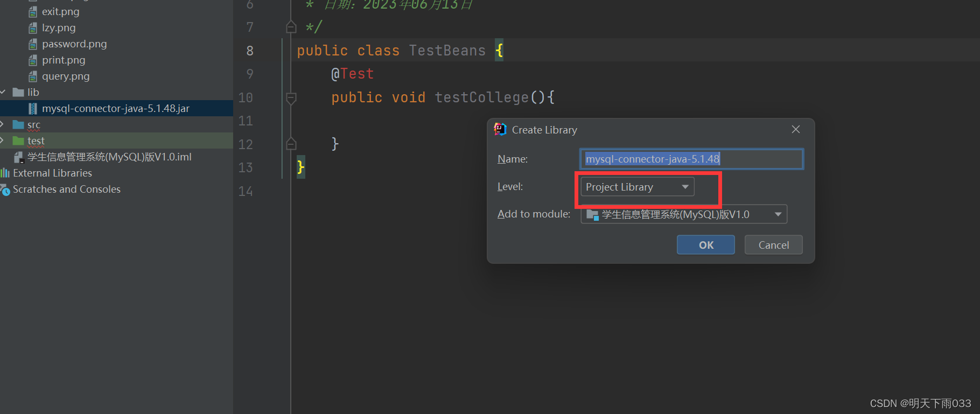The image size is (980, 414).
Task: Select the test folder label
Action: pos(36,141)
